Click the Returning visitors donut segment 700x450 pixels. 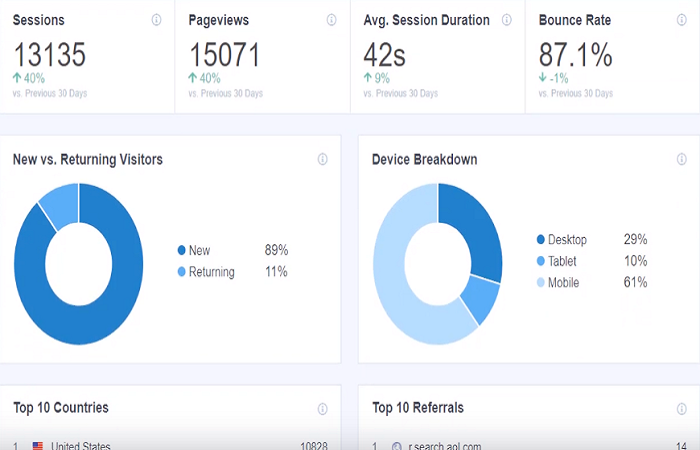point(63,204)
